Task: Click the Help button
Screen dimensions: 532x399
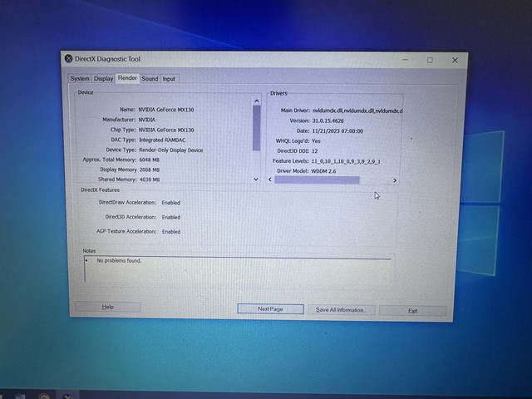Action: pyautogui.click(x=107, y=307)
